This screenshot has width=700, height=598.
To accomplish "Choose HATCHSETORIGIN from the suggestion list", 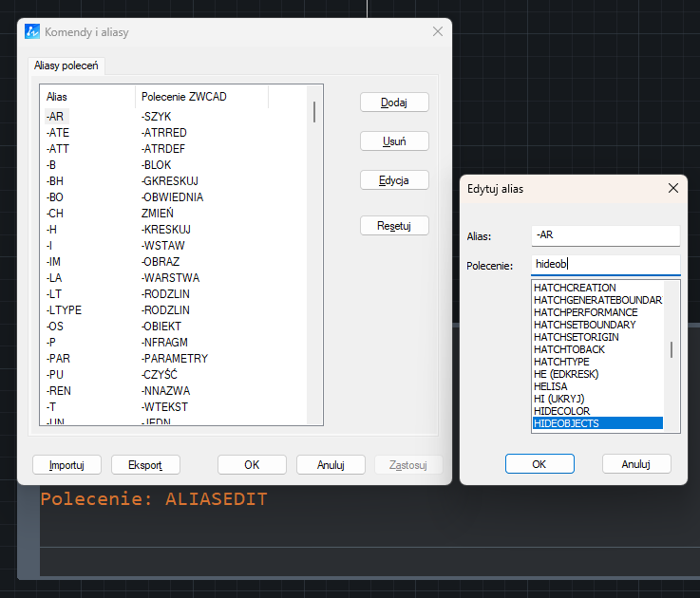I will coord(598,337).
